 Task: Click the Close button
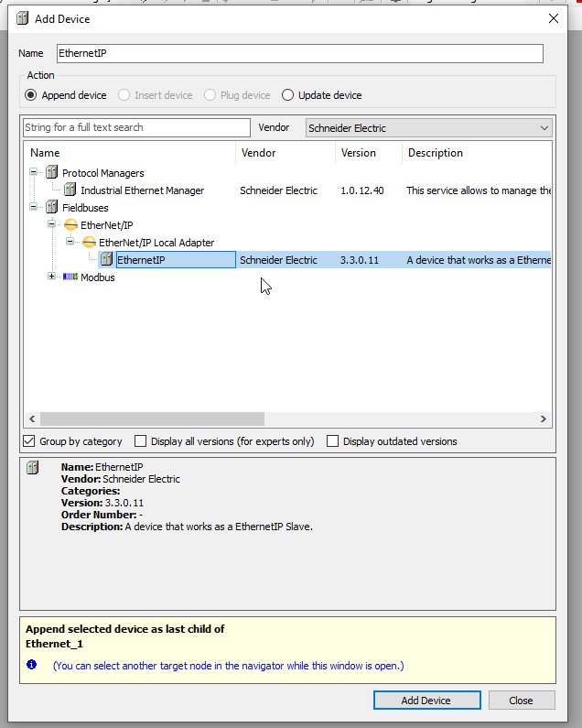522,701
